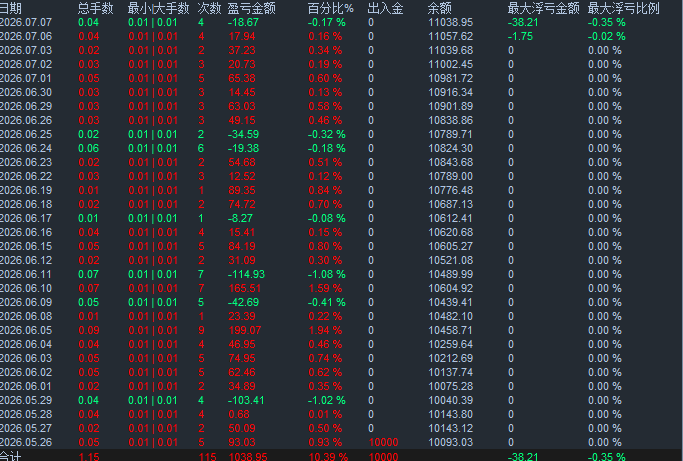Click percentage 0.62 %
This screenshot has width=683, height=461.
pyautogui.click(x=325, y=372)
